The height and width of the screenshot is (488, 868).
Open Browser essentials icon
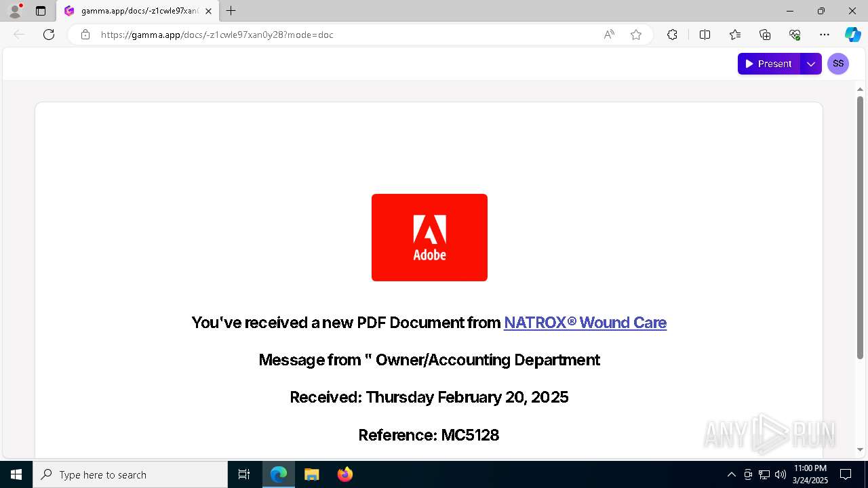pyautogui.click(x=795, y=35)
